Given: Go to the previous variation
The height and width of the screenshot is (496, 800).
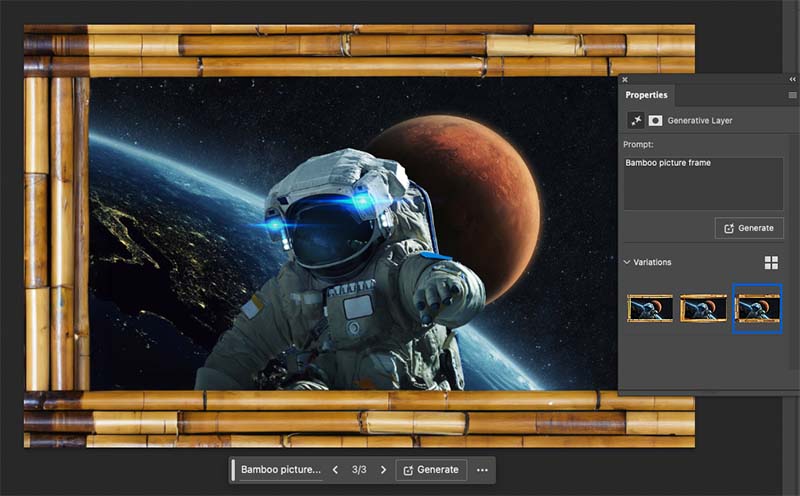Looking at the screenshot, I should 335,470.
